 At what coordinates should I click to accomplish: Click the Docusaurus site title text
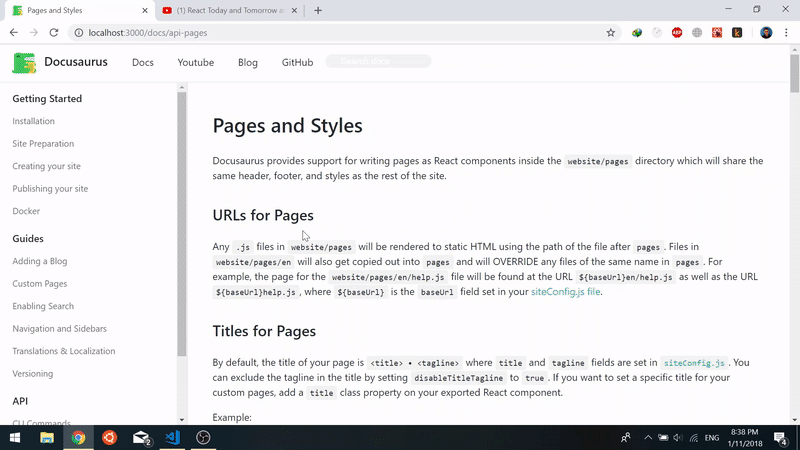tap(76, 62)
